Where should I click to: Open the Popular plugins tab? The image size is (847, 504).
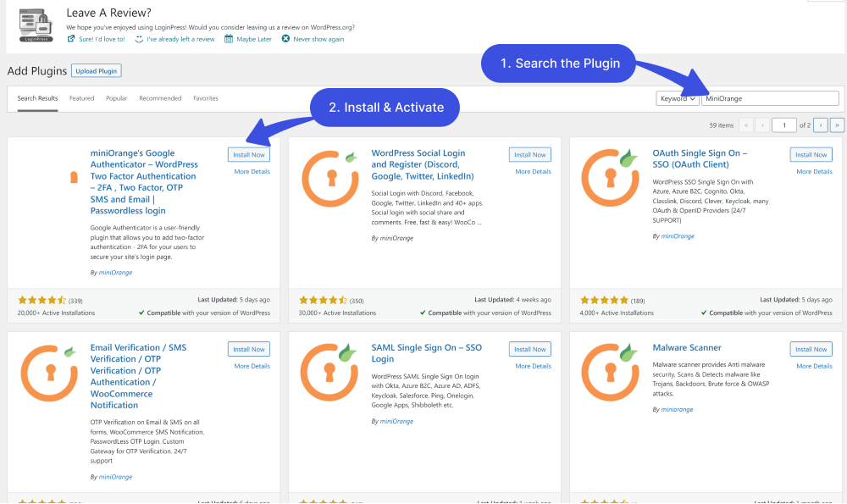(x=117, y=98)
